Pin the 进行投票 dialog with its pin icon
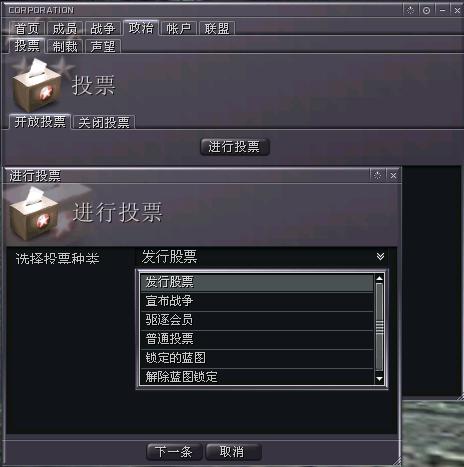The height and width of the screenshot is (467, 464). point(377,175)
